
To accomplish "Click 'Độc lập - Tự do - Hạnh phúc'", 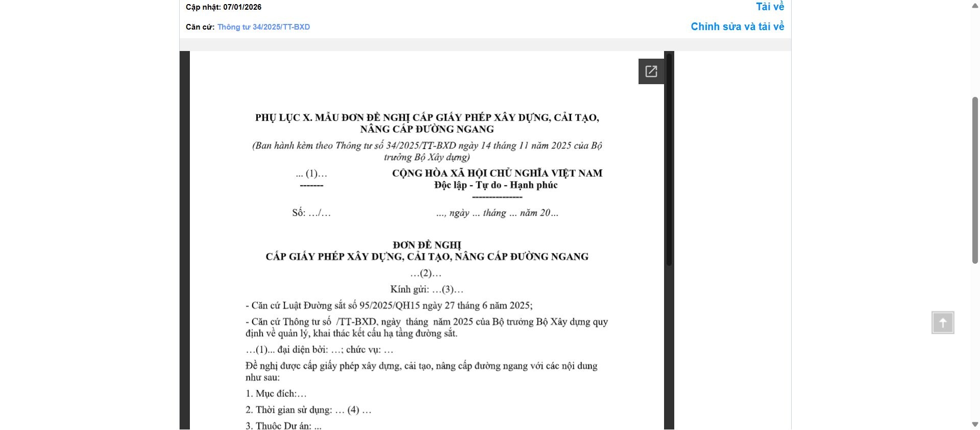I will click(x=496, y=185).
